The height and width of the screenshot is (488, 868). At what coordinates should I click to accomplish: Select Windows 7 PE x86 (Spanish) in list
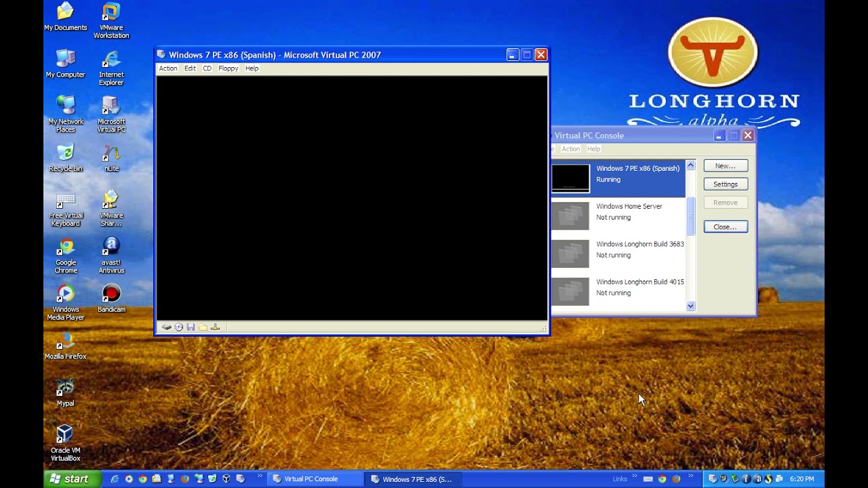point(618,178)
